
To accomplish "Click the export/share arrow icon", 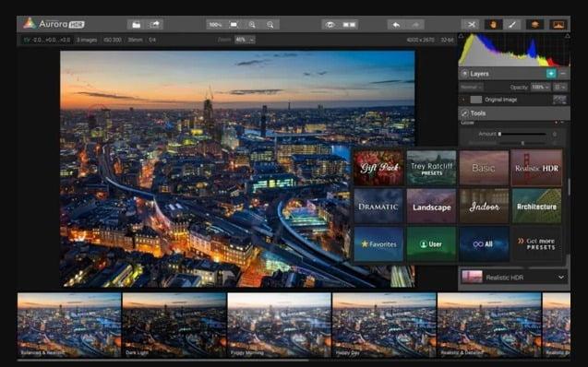I will point(154,25).
